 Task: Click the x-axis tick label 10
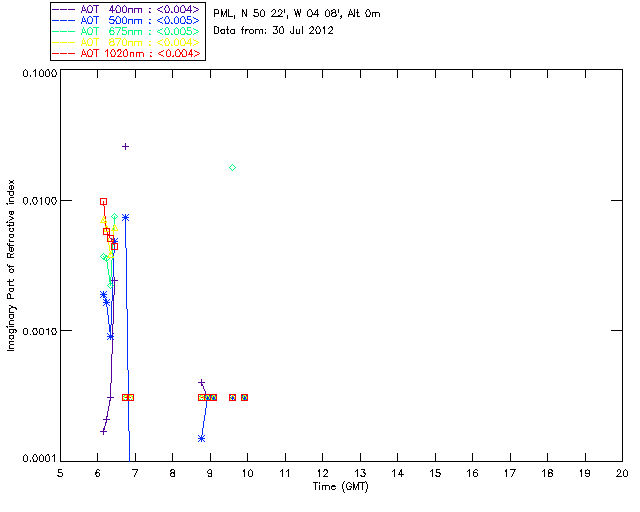247,473
